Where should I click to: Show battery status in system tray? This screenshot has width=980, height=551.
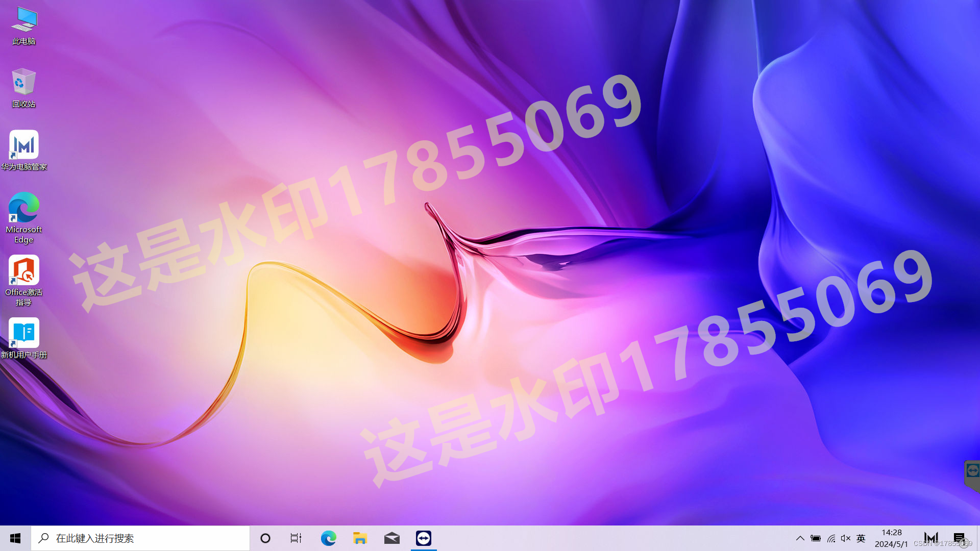tap(816, 538)
